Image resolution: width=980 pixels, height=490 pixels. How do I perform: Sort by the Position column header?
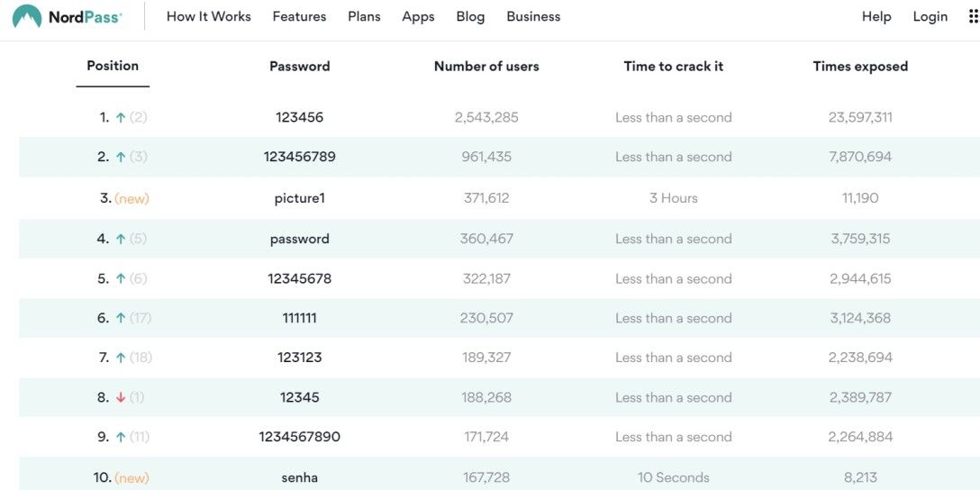113,66
